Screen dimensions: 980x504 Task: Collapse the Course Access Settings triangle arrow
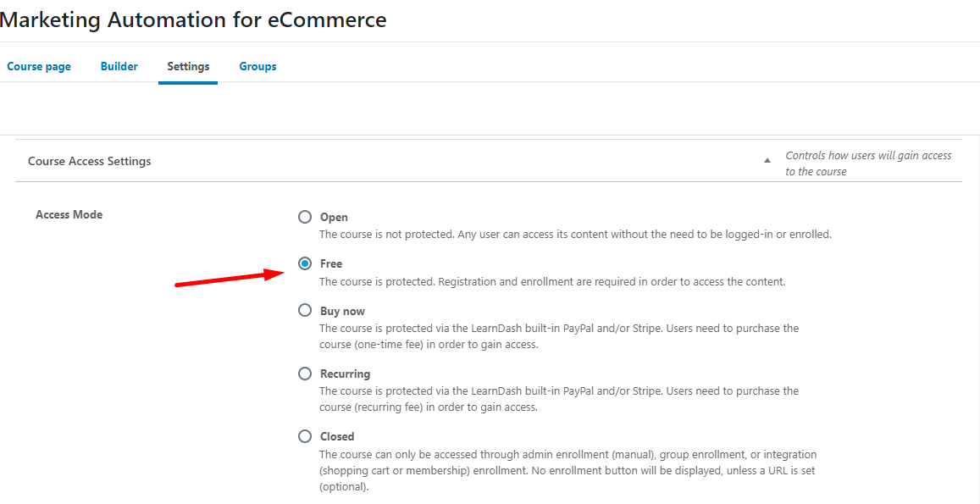[x=767, y=160]
